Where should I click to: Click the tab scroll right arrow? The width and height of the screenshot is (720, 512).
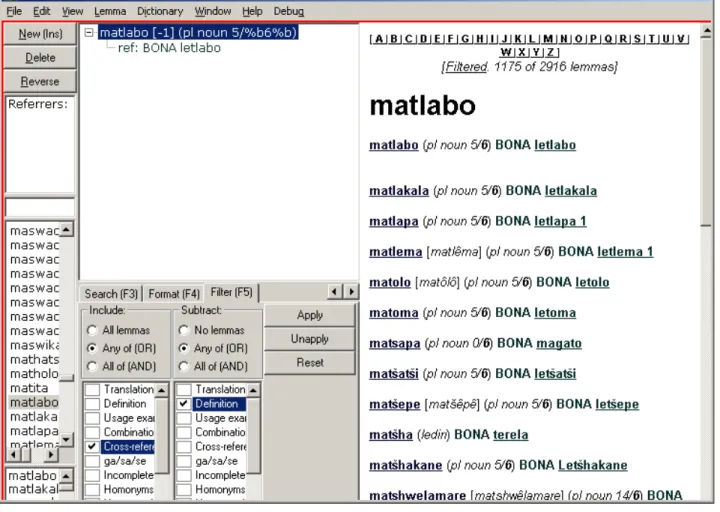pyautogui.click(x=351, y=292)
